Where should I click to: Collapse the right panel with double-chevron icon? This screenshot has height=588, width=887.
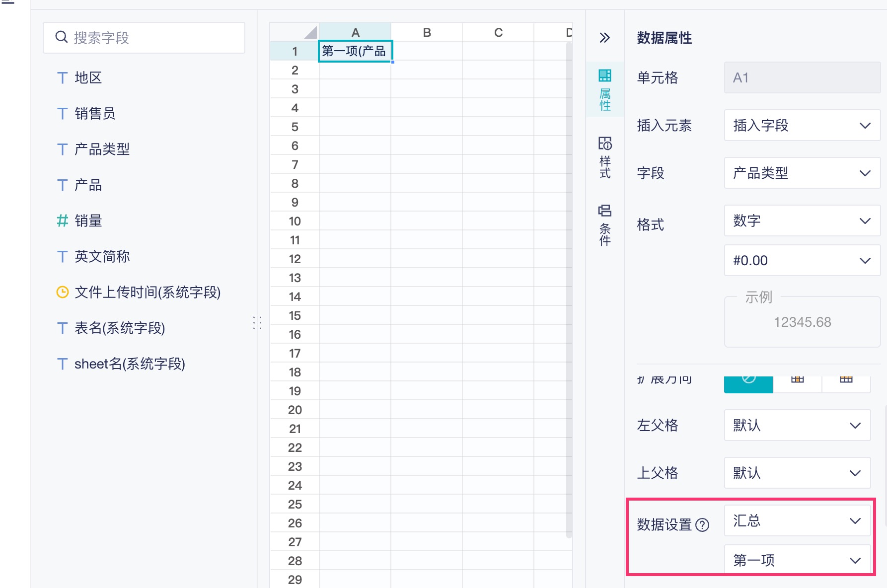(x=604, y=38)
